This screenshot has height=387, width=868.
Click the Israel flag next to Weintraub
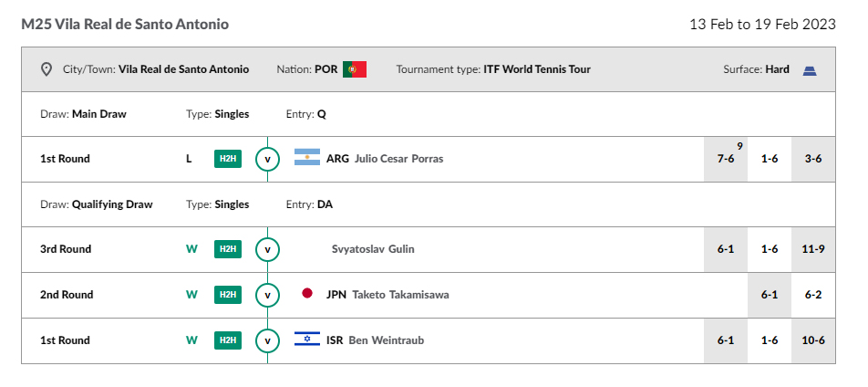point(307,339)
